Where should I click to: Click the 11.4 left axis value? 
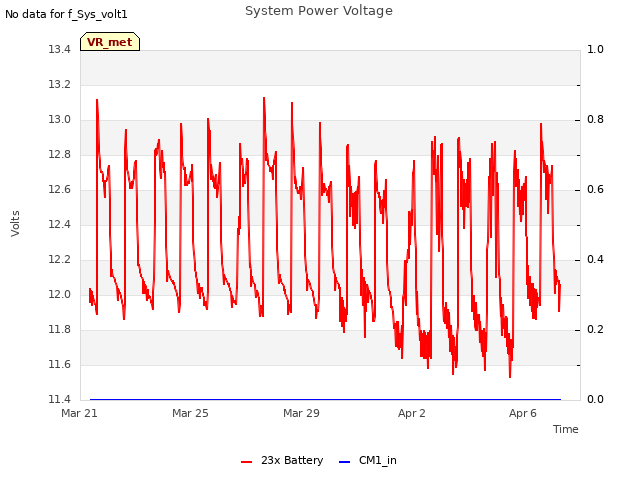coord(60,399)
